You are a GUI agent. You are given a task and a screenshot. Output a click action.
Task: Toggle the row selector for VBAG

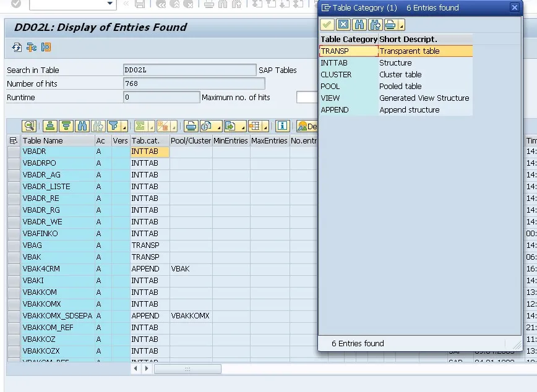point(14,245)
